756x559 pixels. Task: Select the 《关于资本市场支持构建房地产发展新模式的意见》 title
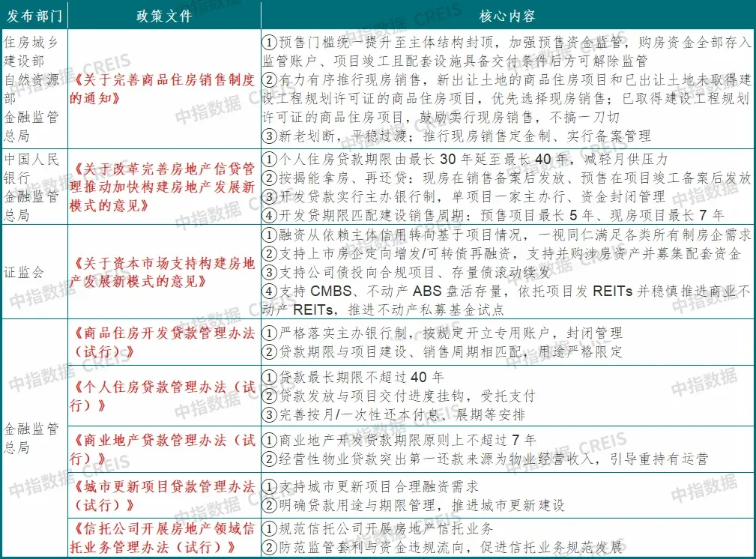click(162, 272)
